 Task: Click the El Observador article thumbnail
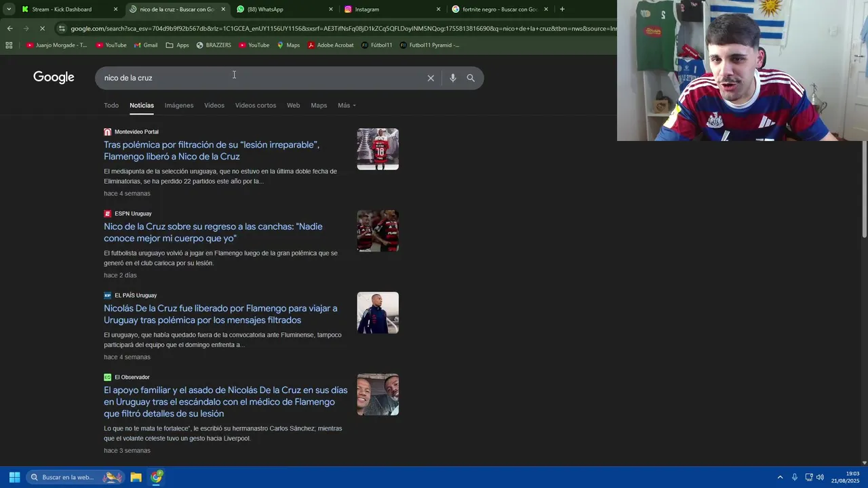click(x=378, y=394)
